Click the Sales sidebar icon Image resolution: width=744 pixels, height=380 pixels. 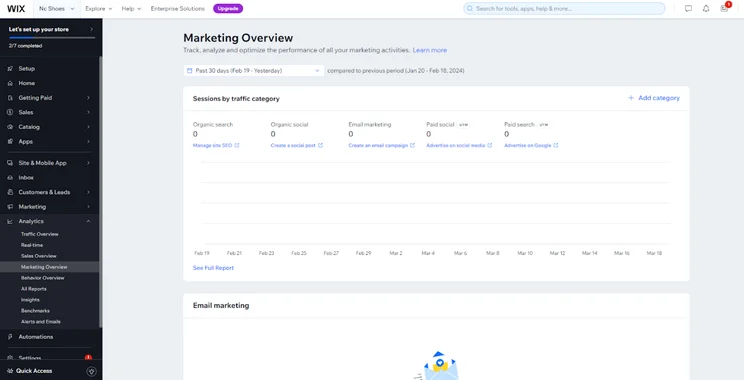[10, 113]
